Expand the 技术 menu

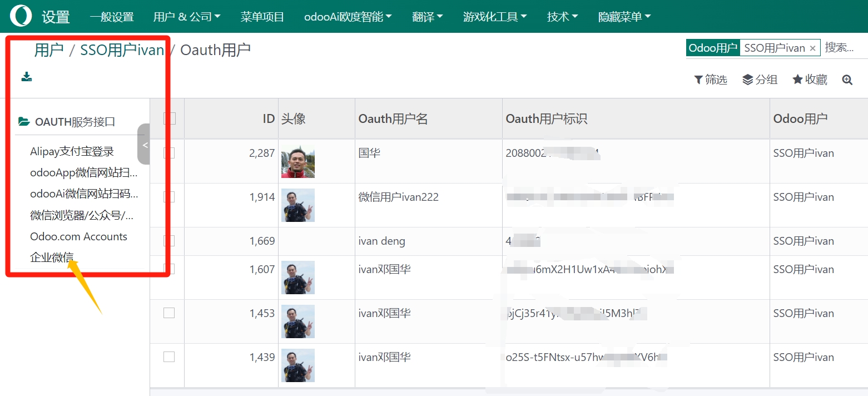tap(562, 17)
